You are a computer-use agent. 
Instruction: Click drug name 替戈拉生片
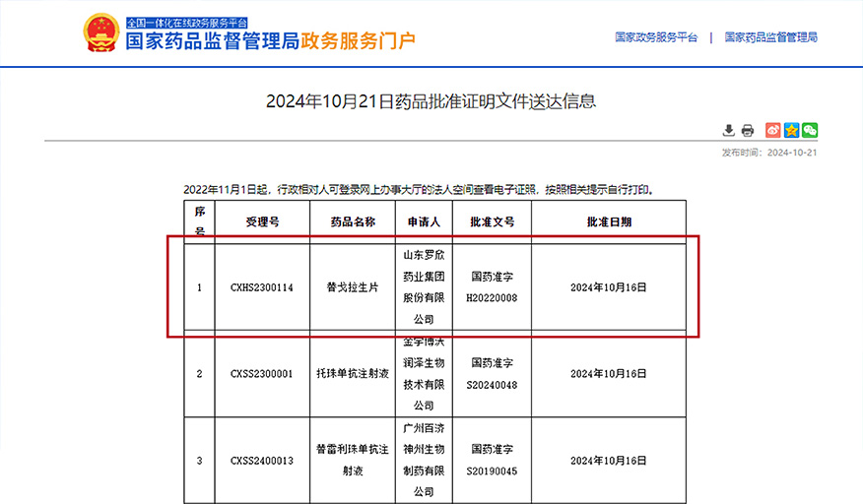352,287
